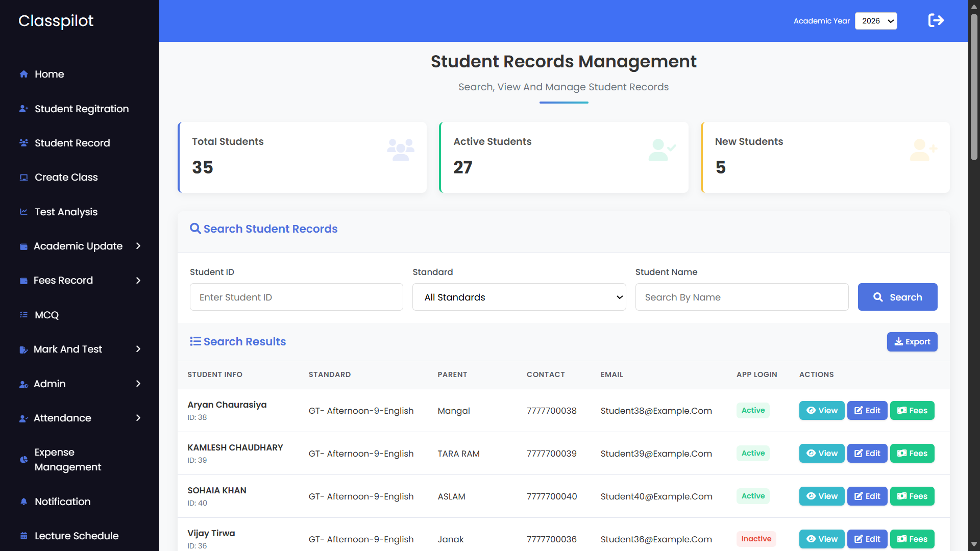Click the Notification bell icon
The height and width of the screenshot is (551, 980).
pos(23,502)
